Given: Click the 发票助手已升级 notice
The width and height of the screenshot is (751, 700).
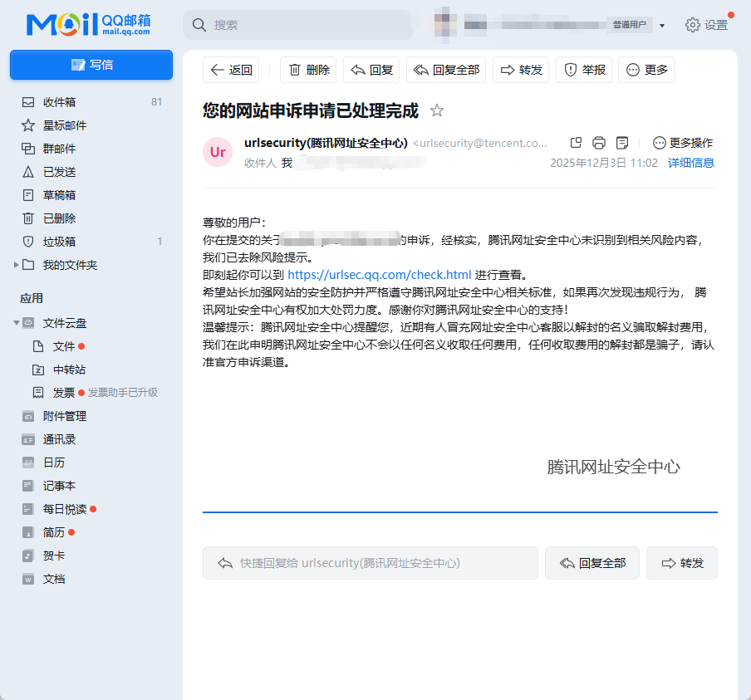Looking at the screenshot, I should (x=123, y=393).
